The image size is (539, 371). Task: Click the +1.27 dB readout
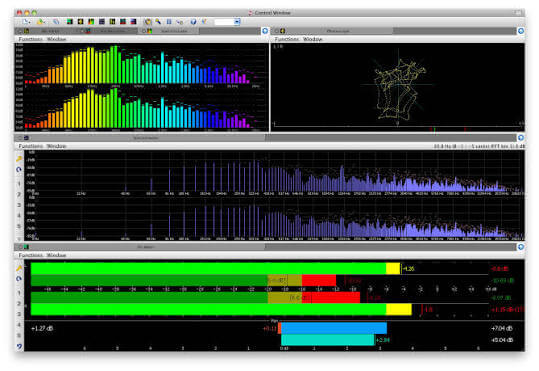(42, 329)
